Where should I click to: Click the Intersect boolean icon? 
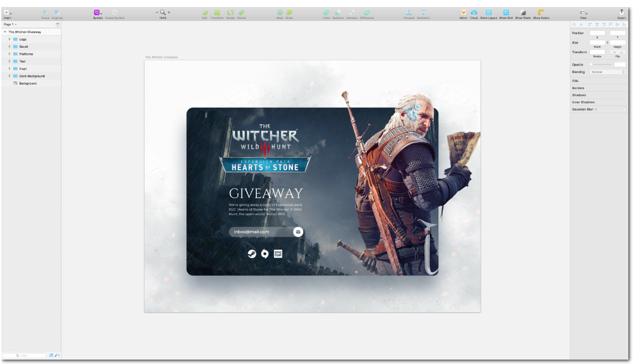(x=352, y=13)
